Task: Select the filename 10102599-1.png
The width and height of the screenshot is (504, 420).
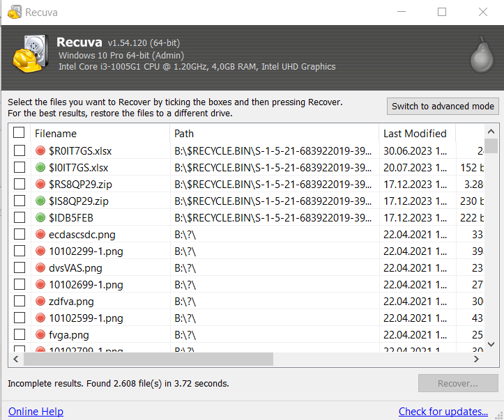Action: coord(86,318)
